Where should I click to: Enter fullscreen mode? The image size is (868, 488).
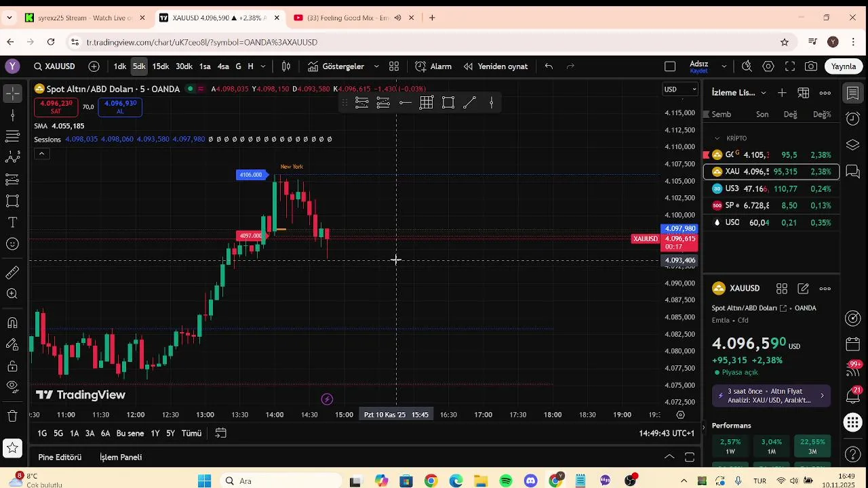tap(790, 66)
